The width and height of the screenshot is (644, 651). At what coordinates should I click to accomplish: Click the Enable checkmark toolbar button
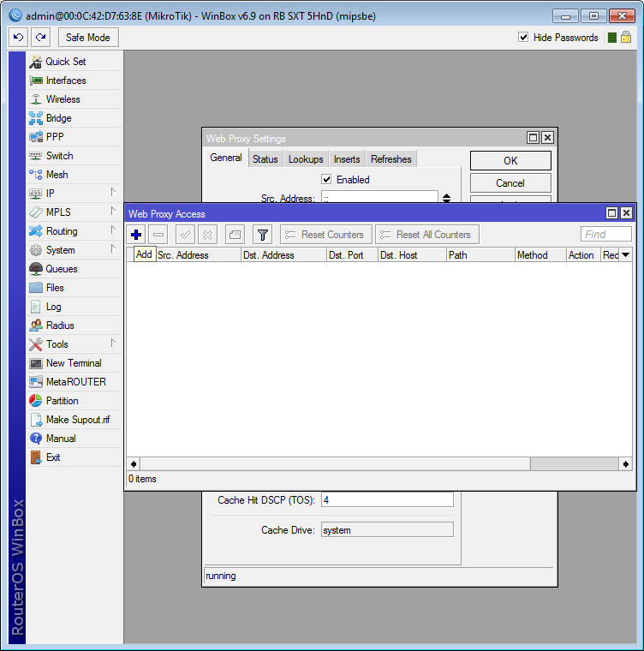pyautogui.click(x=185, y=235)
